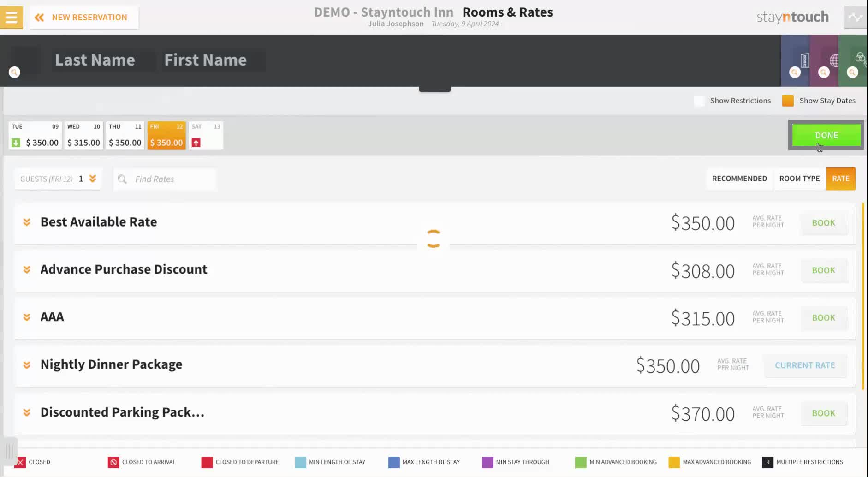Click the Find Rates magnifier icon
The height and width of the screenshot is (477, 868).
pyautogui.click(x=122, y=179)
